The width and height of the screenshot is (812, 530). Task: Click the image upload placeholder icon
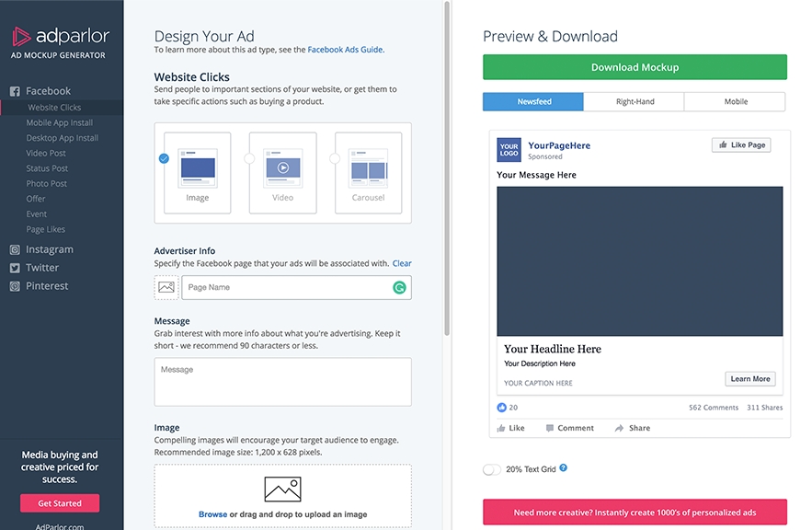(282, 489)
